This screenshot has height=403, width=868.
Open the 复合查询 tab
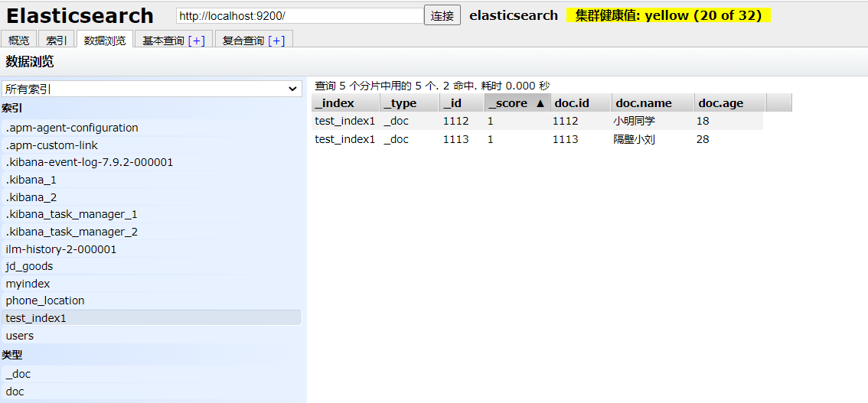click(244, 41)
